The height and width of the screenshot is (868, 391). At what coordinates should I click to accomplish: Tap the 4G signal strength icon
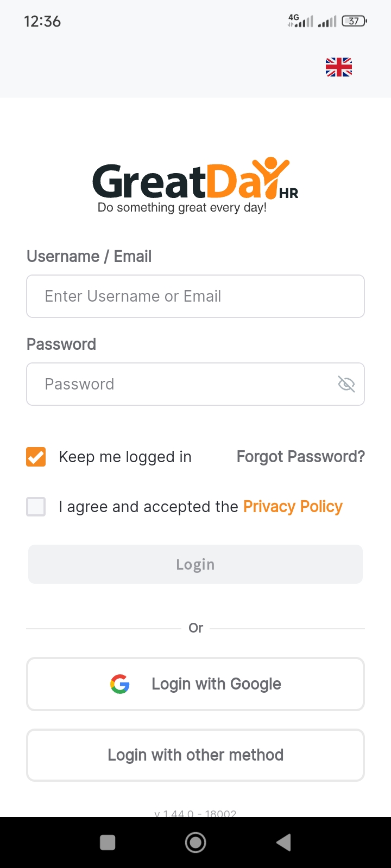[300, 21]
